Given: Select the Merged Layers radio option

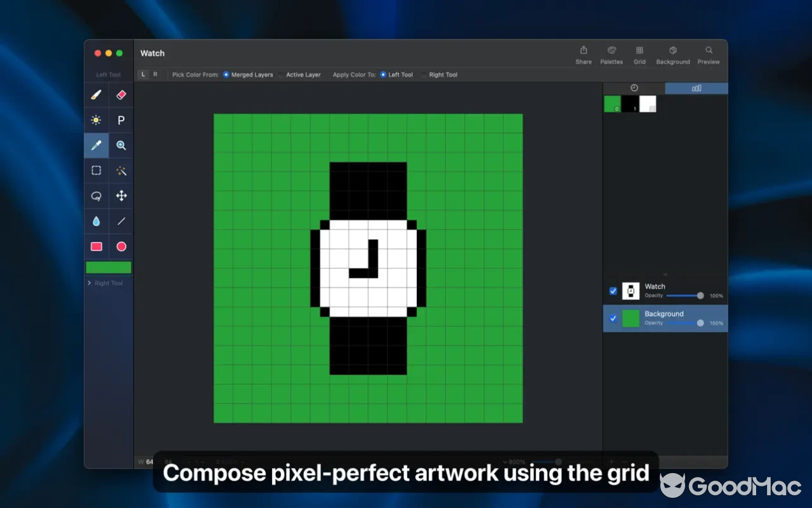Looking at the screenshot, I should tap(226, 74).
